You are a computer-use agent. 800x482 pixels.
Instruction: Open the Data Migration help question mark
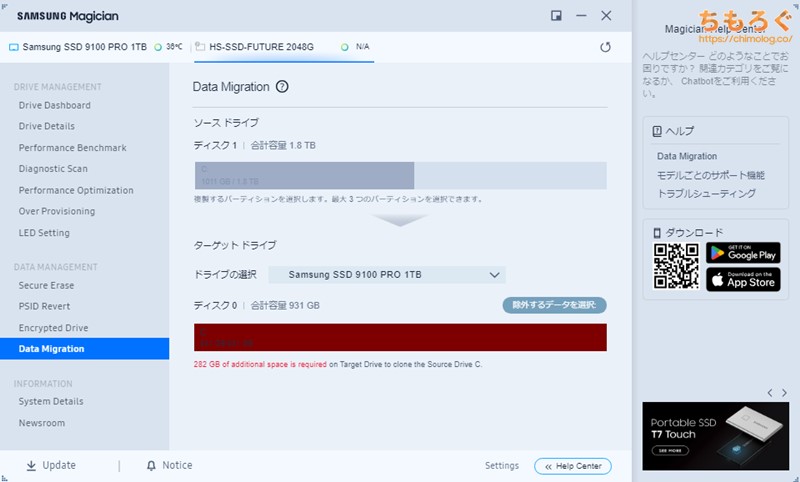(x=282, y=87)
